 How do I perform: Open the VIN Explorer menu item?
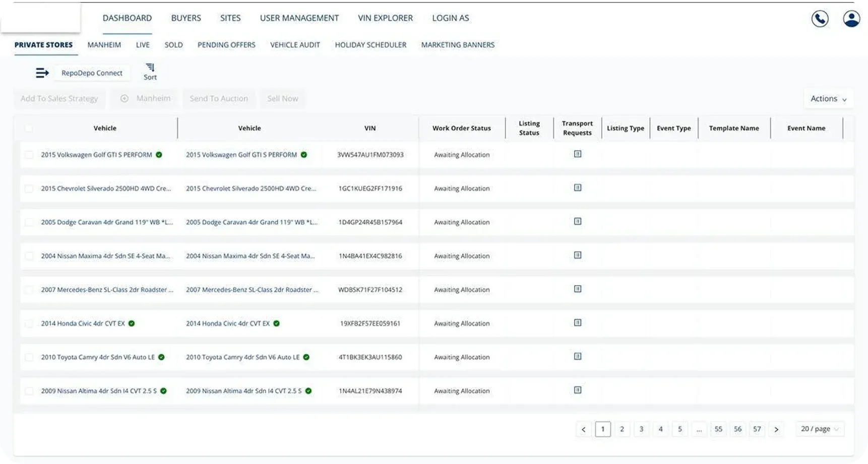(385, 18)
